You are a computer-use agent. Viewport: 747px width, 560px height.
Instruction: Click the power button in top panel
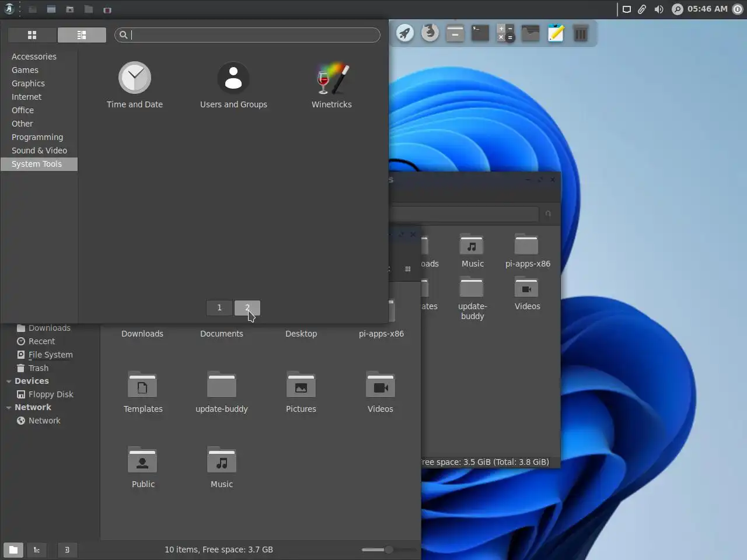738,9
